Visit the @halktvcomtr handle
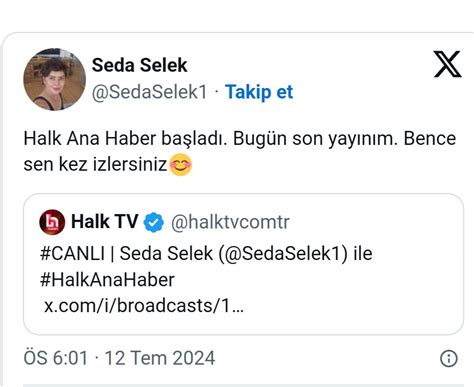This screenshot has width=474, height=387. (x=230, y=222)
